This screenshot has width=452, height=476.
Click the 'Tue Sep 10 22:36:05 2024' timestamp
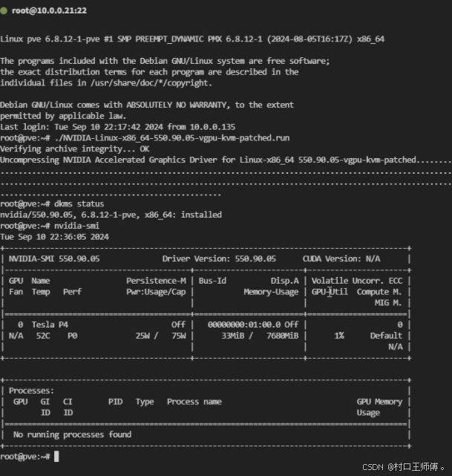[55, 237]
